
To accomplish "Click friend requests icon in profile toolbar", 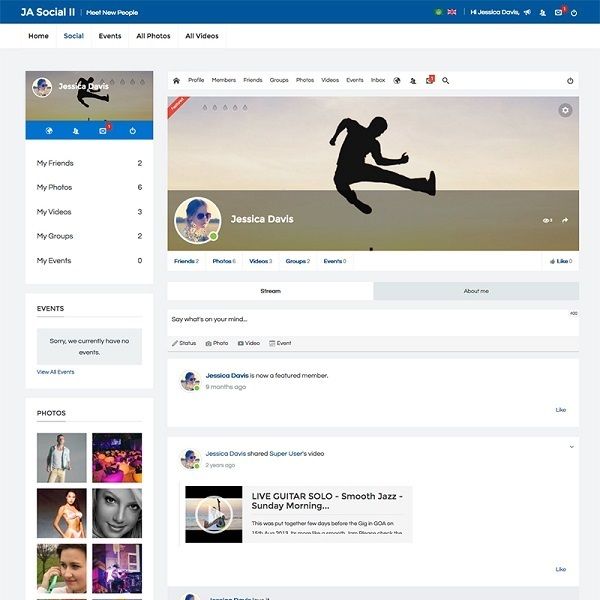I will [413, 81].
